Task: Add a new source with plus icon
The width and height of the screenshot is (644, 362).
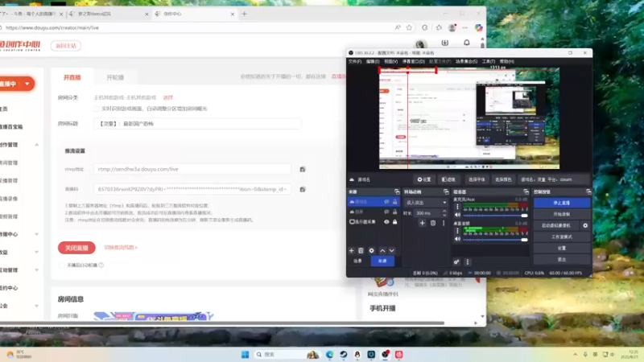Action: pyautogui.click(x=351, y=250)
